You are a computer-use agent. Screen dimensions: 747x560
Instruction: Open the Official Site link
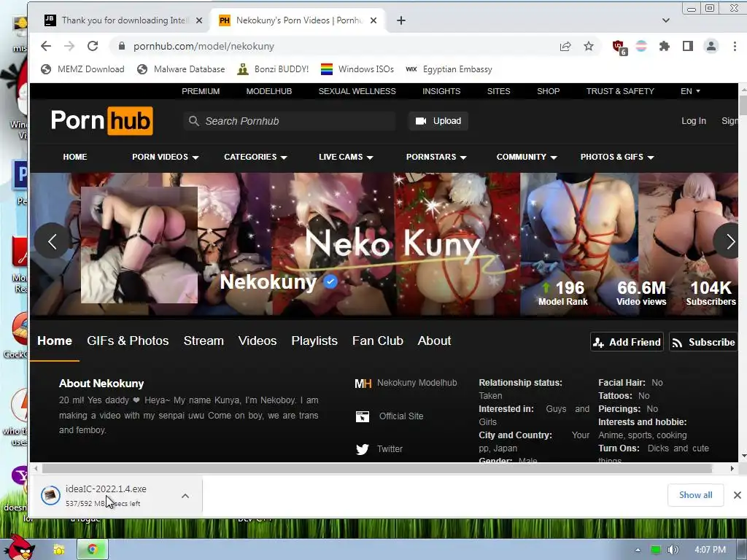click(390, 416)
